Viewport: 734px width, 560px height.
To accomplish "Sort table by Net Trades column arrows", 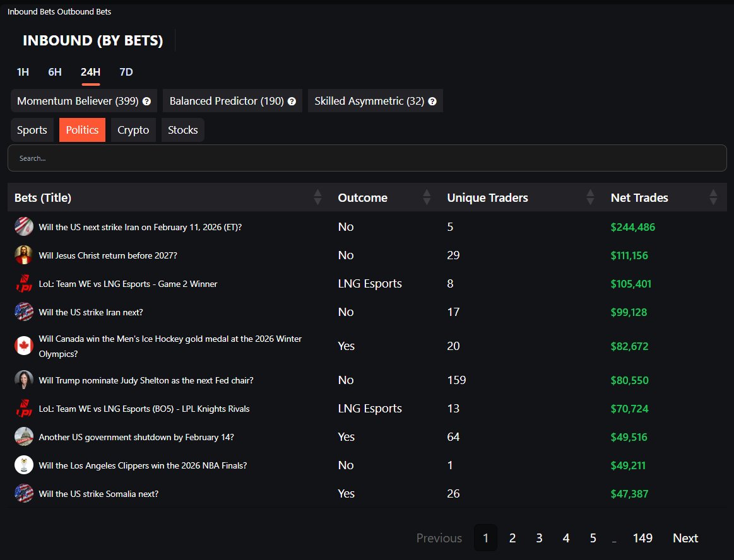I will [x=713, y=197].
